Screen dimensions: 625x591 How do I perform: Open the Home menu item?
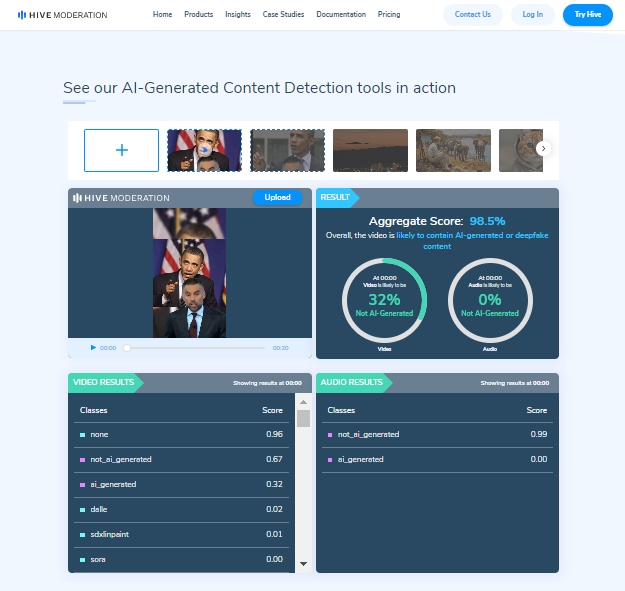click(162, 14)
